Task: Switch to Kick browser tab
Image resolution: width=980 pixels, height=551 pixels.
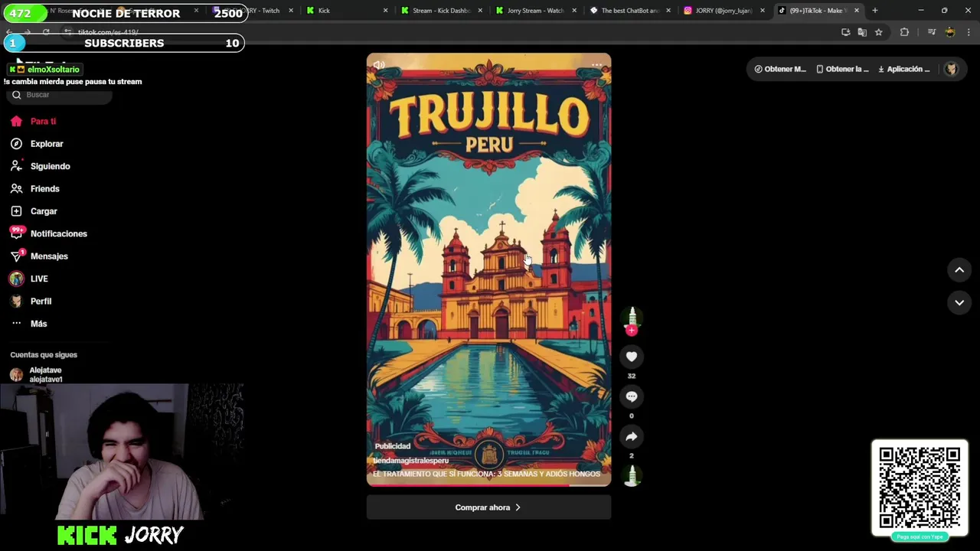Action: point(345,11)
